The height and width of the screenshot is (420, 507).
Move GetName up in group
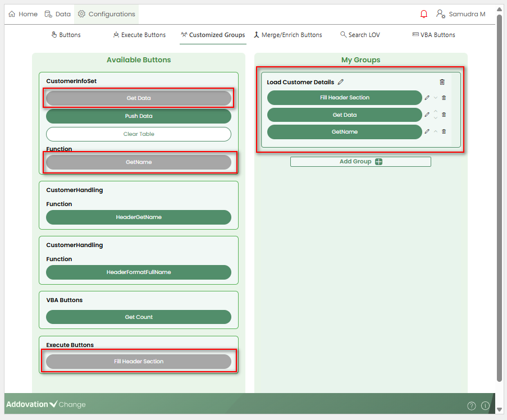[436, 132]
